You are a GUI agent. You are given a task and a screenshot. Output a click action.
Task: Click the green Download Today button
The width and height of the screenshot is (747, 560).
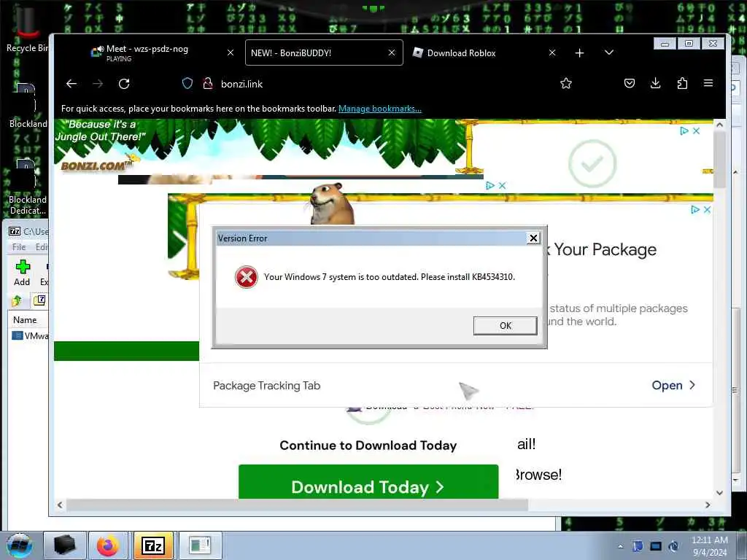click(x=368, y=482)
